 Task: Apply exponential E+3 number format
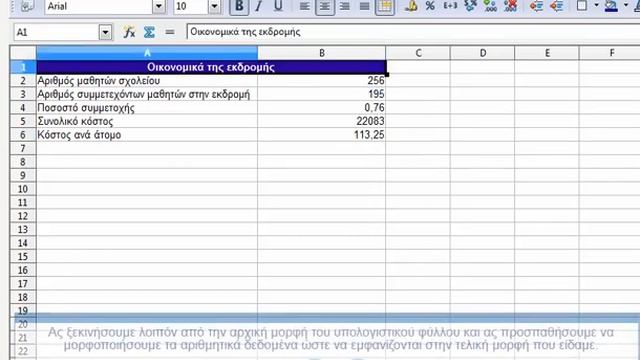pyautogui.click(x=450, y=6)
